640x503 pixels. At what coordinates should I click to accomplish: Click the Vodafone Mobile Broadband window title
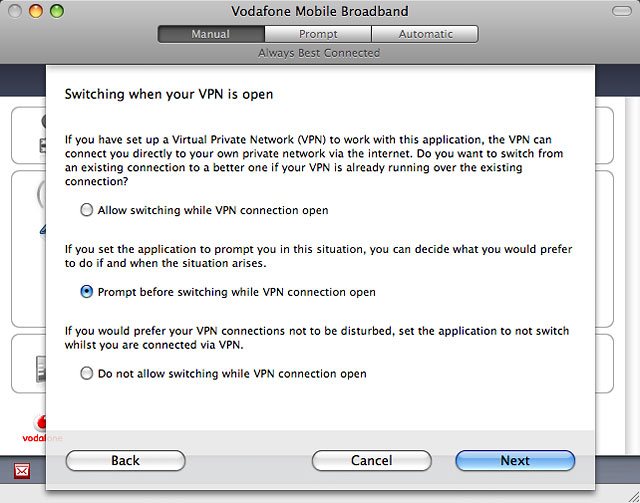[318, 12]
